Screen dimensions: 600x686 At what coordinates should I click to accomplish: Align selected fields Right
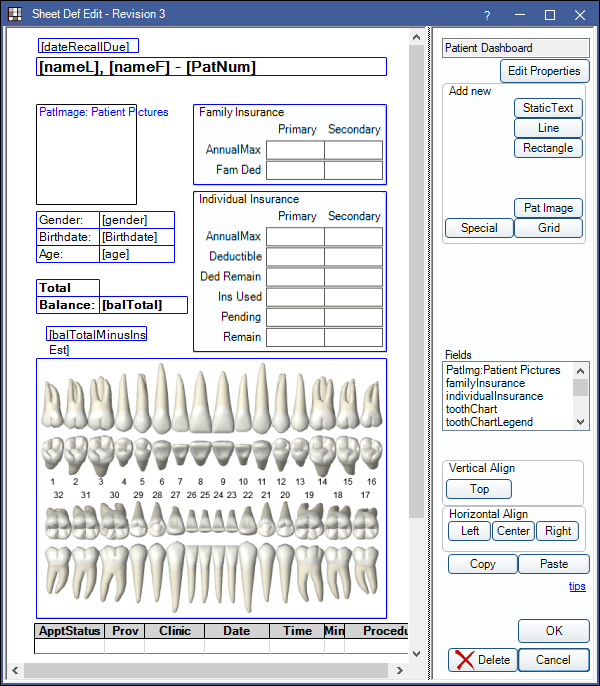pyautogui.click(x=558, y=531)
